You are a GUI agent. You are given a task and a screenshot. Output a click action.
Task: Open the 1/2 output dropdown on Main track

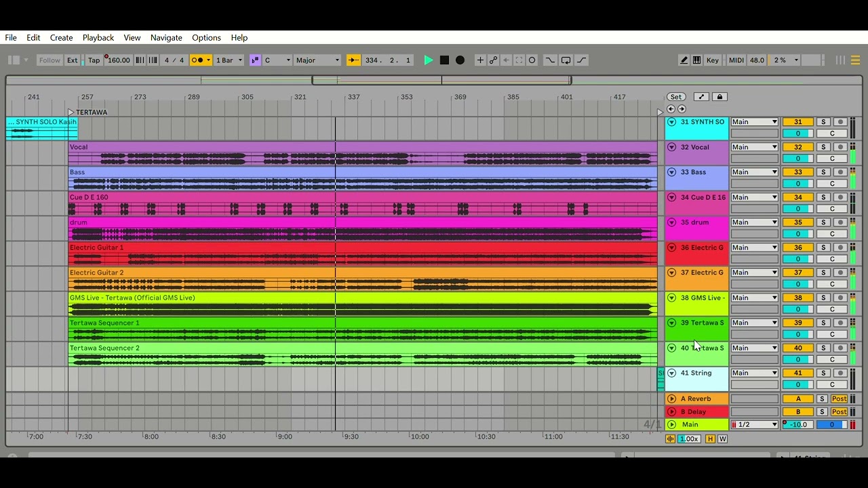(754, 424)
